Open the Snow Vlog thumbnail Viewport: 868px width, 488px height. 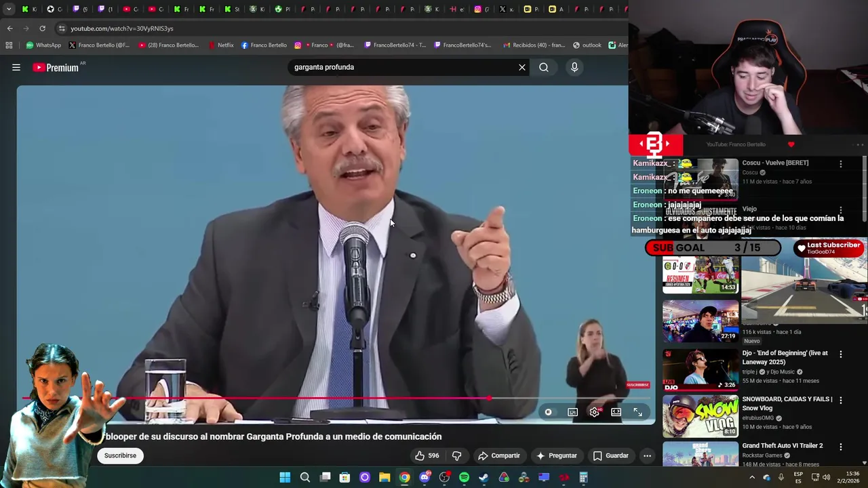[701, 416]
